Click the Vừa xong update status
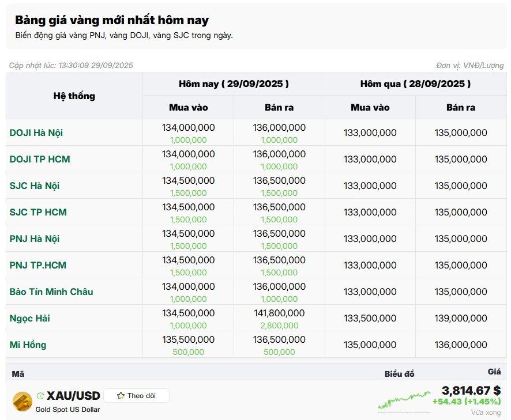 486,413
